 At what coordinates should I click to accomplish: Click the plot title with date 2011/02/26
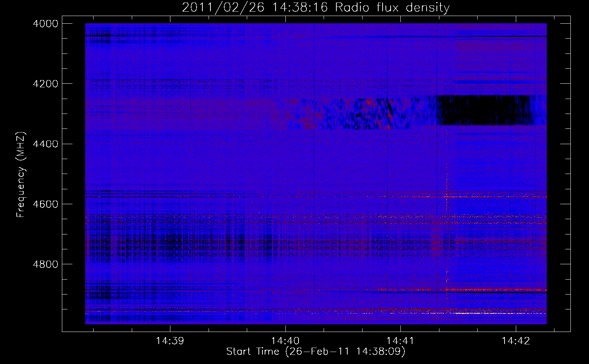click(x=316, y=7)
